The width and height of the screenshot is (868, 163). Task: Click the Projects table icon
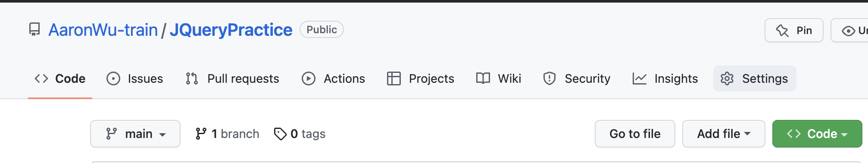point(394,78)
